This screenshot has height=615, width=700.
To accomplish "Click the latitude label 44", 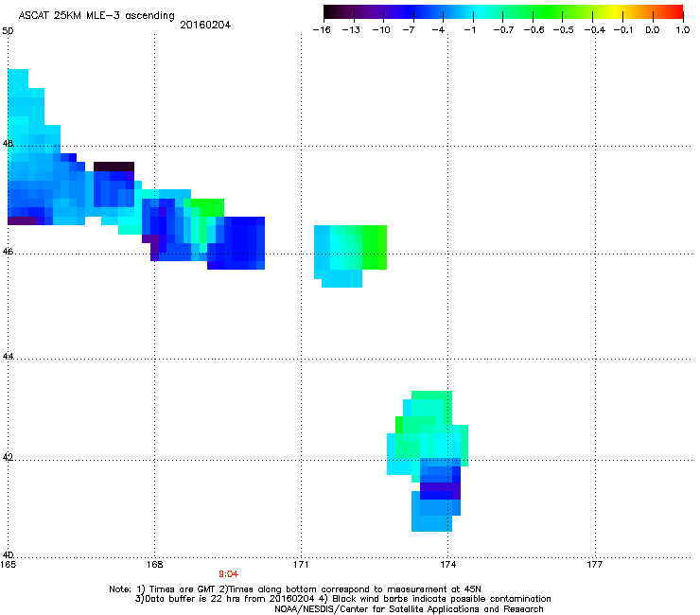I will 8,357.
